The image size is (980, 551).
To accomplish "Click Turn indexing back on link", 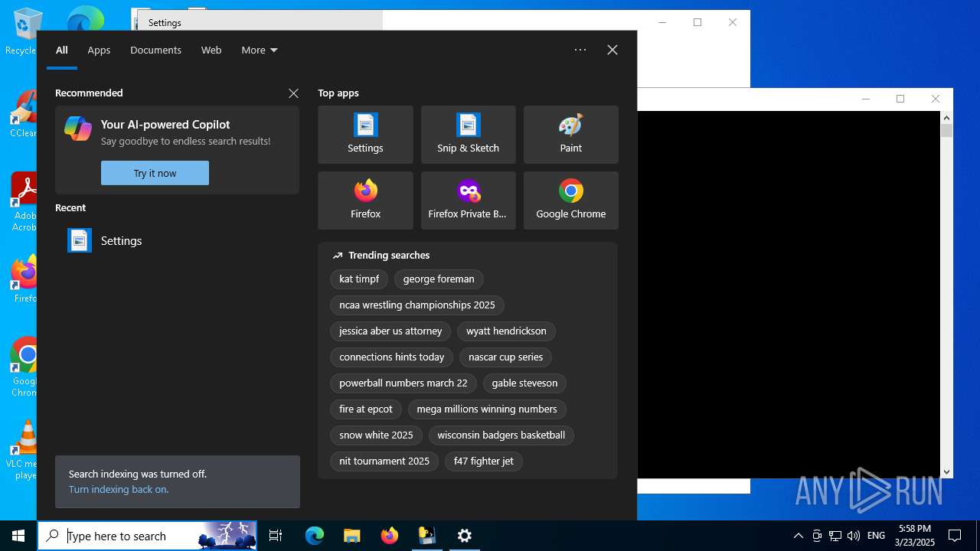I will pyautogui.click(x=119, y=489).
